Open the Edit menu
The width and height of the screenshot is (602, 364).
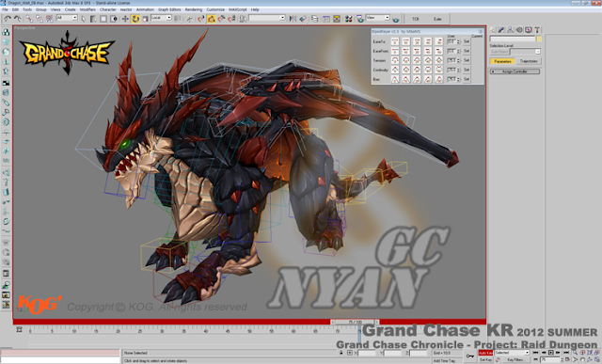(15, 9)
